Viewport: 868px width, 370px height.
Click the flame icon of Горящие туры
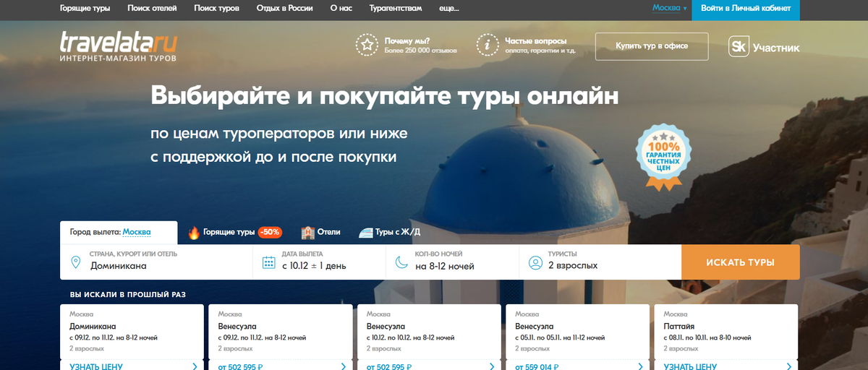click(x=193, y=233)
